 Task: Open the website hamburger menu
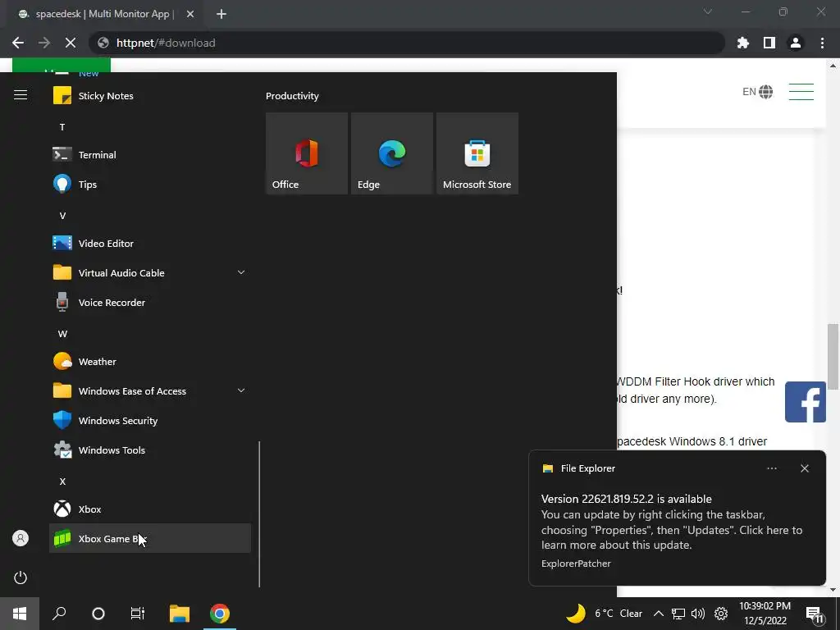(801, 92)
